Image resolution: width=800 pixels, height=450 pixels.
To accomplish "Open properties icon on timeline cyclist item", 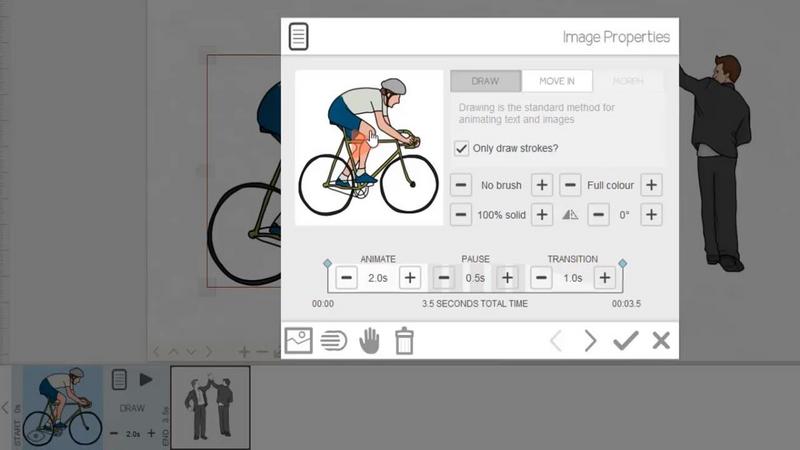I will click(119, 380).
